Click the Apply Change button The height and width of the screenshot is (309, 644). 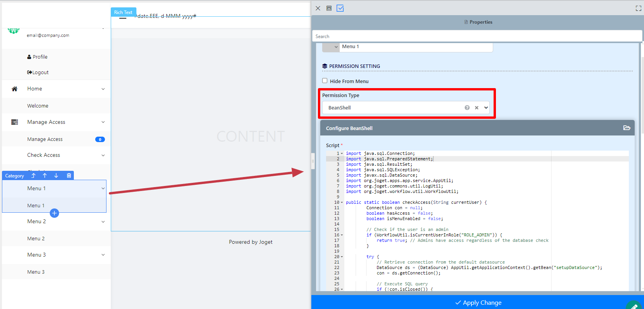point(478,302)
